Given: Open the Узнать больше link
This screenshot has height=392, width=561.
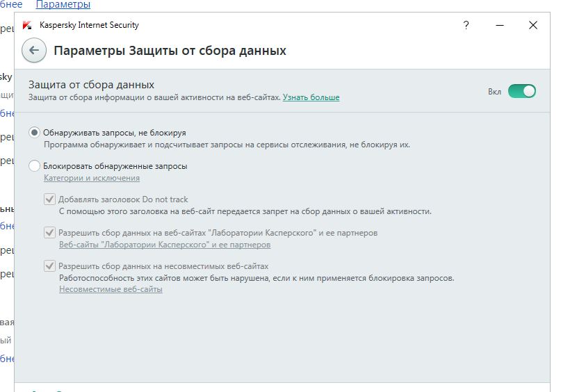Looking at the screenshot, I should pyautogui.click(x=311, y=97).
